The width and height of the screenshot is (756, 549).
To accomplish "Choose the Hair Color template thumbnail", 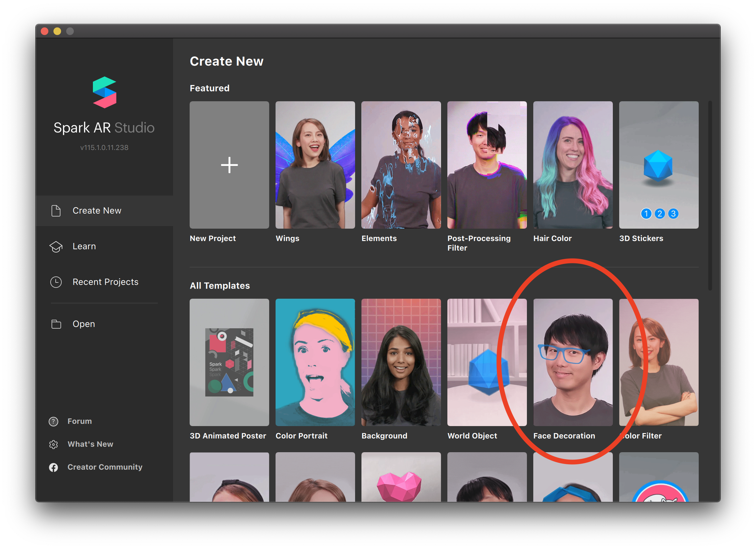I will click(573, 165).
